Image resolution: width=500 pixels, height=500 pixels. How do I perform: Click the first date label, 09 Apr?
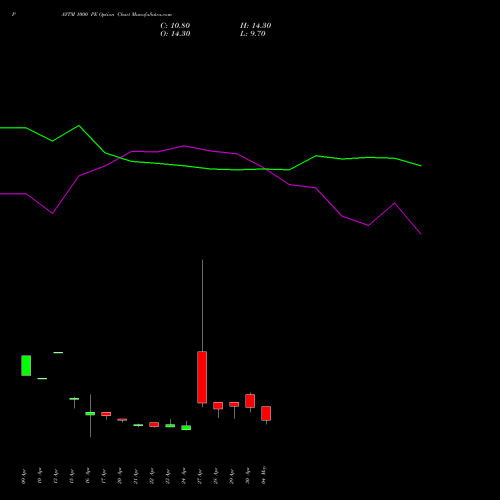point(23,476)
